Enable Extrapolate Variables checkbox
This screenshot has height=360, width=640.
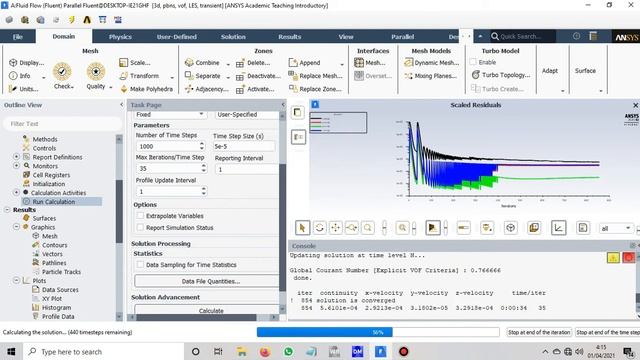[140, 216]
